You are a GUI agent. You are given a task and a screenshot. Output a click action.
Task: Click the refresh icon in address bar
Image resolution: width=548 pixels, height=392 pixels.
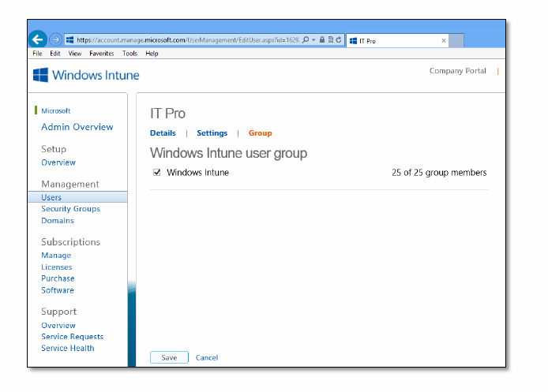(339, 39)
